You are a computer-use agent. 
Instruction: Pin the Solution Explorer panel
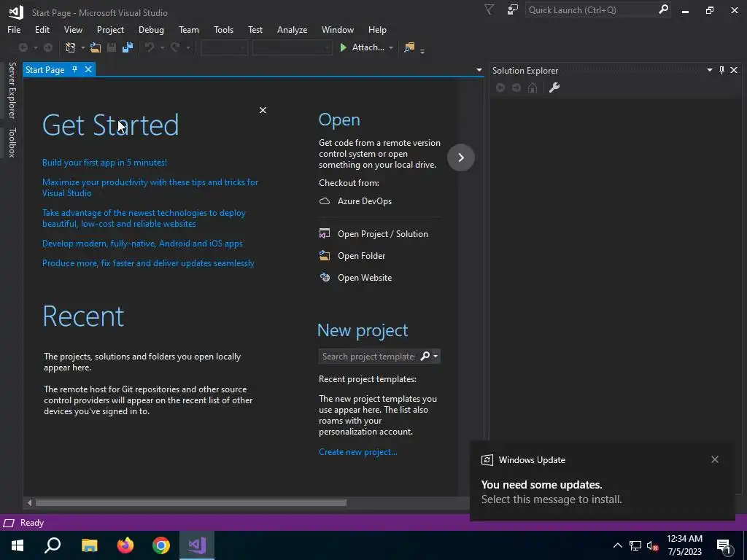(x=721, y=71)
